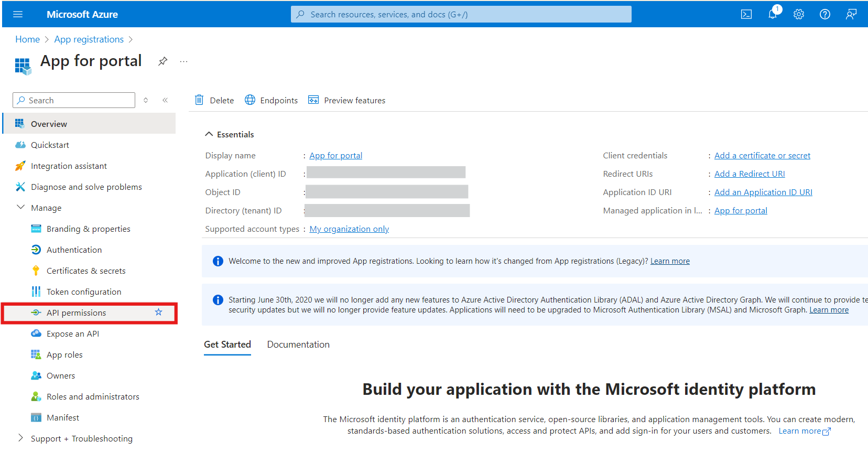Click Add a certificate or secret link

click(762, 155)
